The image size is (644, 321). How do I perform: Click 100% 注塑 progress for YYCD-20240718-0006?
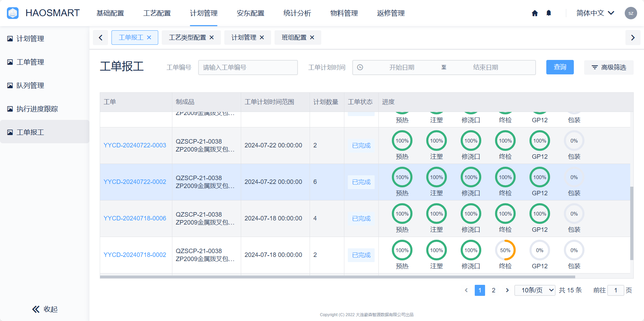(x=437, y=214)
